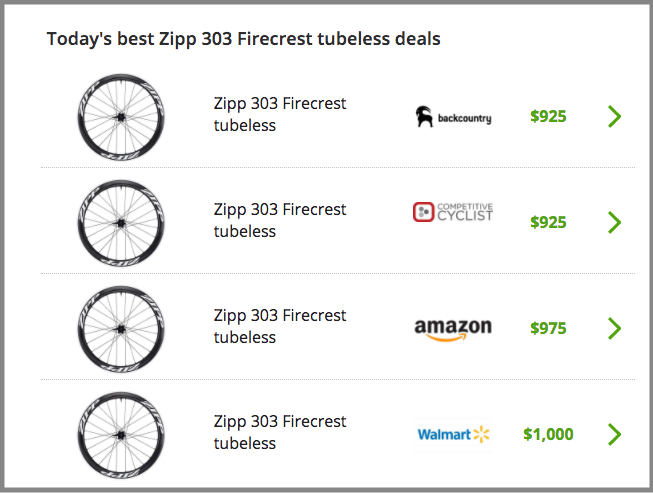Click the $925 Backcountry price

(548, 116)
